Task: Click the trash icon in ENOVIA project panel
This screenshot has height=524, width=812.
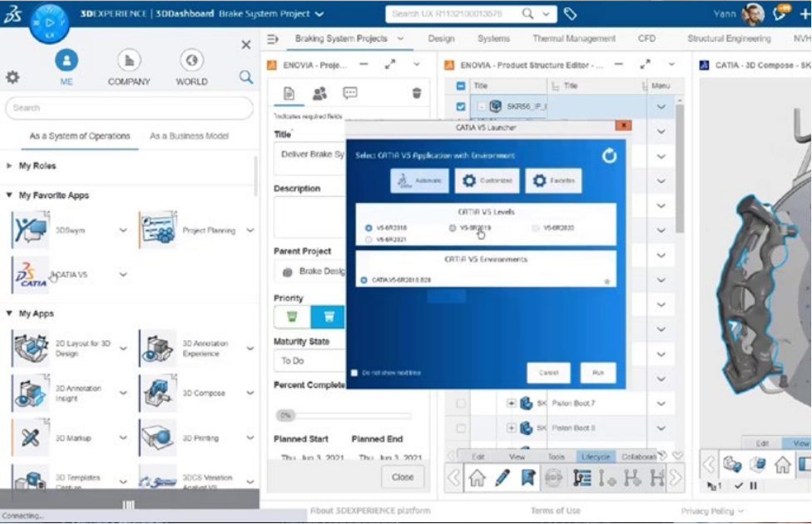Action: [417, 93]
